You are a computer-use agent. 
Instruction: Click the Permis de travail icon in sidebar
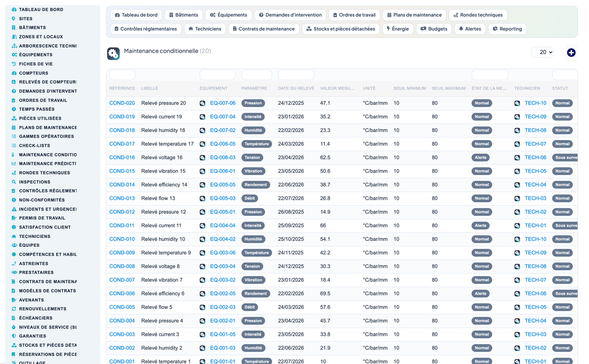(14, 218)
